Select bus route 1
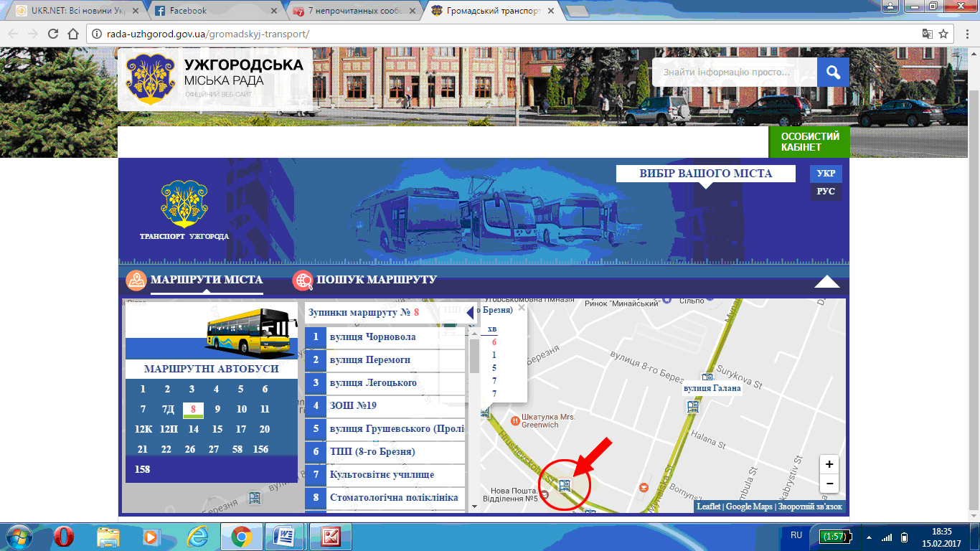Viewport: 980px width, 551px height. coord(143,390)
